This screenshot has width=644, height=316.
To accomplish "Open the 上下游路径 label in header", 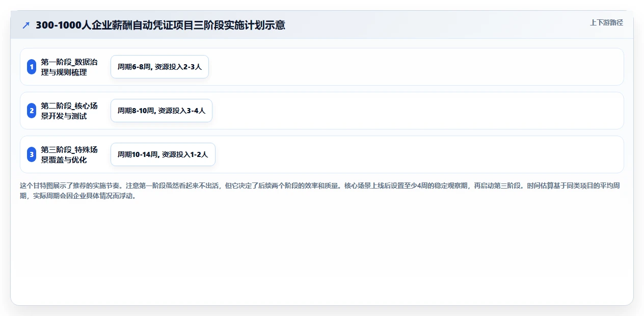I will pyautogui.click(x=606, y=22).
